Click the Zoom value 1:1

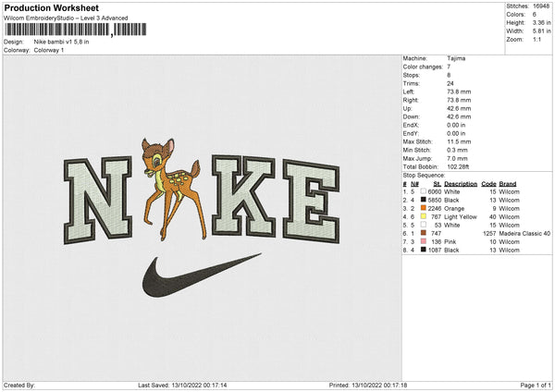tap(536, 39)
